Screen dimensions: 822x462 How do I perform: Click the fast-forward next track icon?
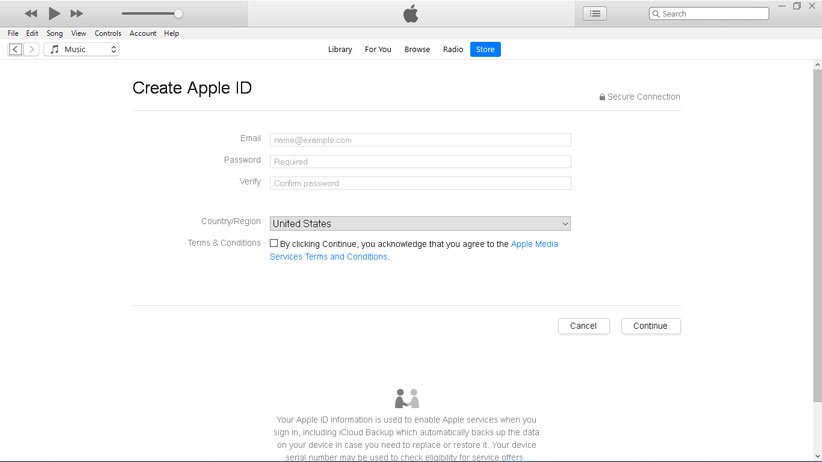(76, 14)
